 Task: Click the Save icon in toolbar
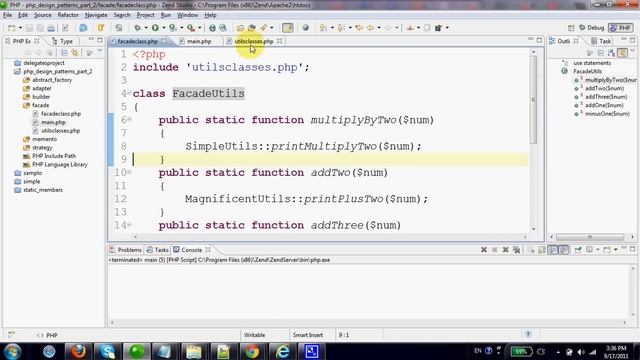point(29,28)
